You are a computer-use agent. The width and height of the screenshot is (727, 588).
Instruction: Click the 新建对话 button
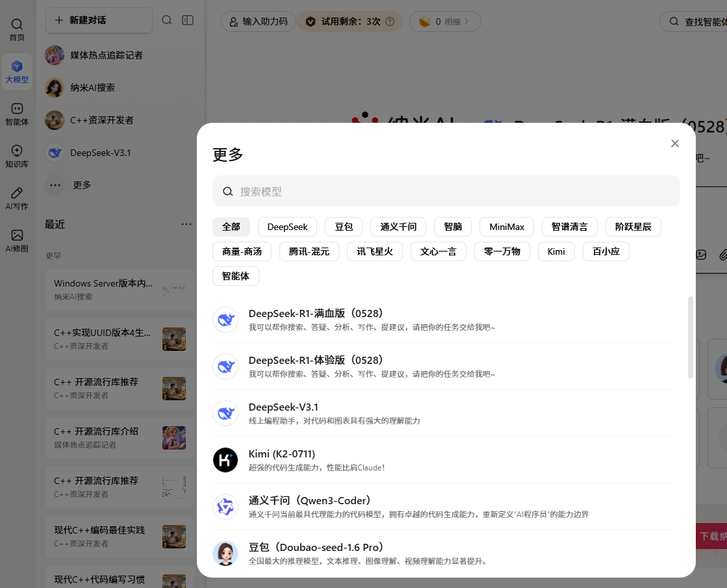(99, 20)
